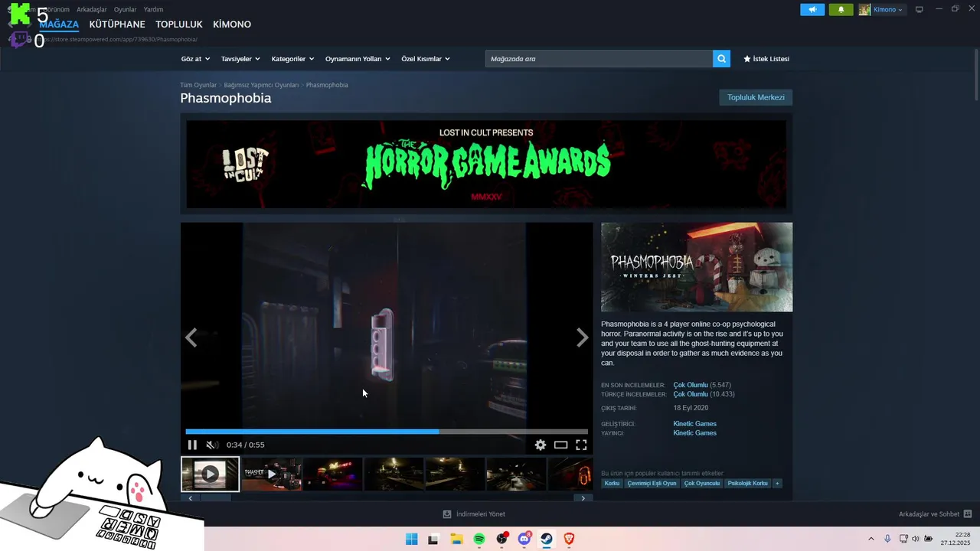Image resolution: width=980 pixels, height=551 pixels.
Task: Show hidden tray icons chevron
Action: coord(871,539)
